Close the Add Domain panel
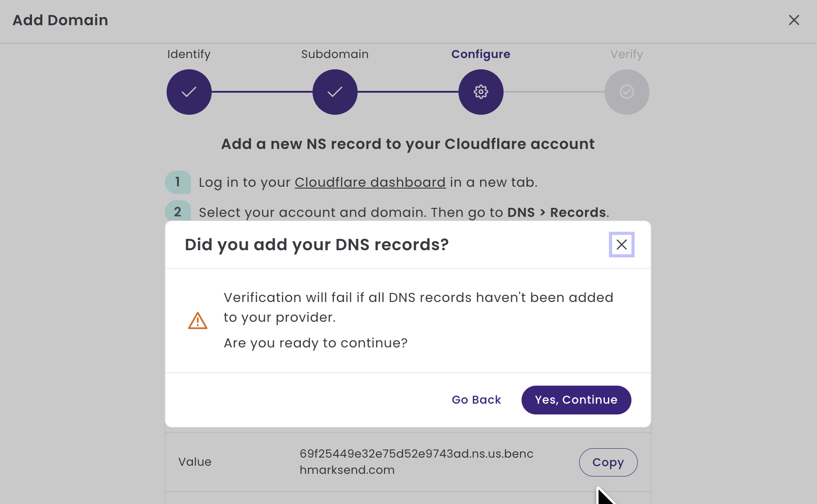817x504 pixels. pos(794,20)
